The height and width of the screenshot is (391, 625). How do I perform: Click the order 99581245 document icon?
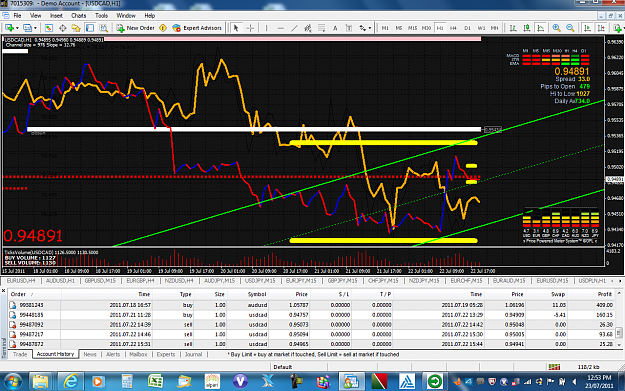(x=13, y=305)
